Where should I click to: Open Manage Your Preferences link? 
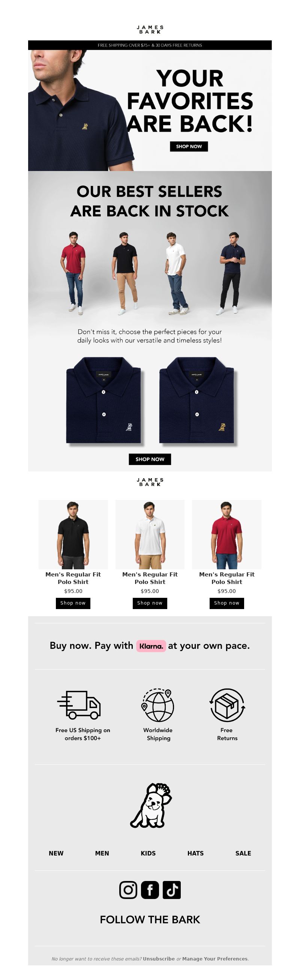click(215, 959)
